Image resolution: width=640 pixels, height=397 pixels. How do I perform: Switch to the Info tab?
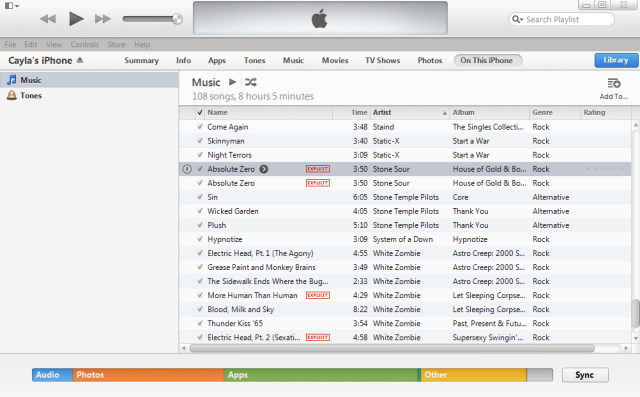click(183, 60)
